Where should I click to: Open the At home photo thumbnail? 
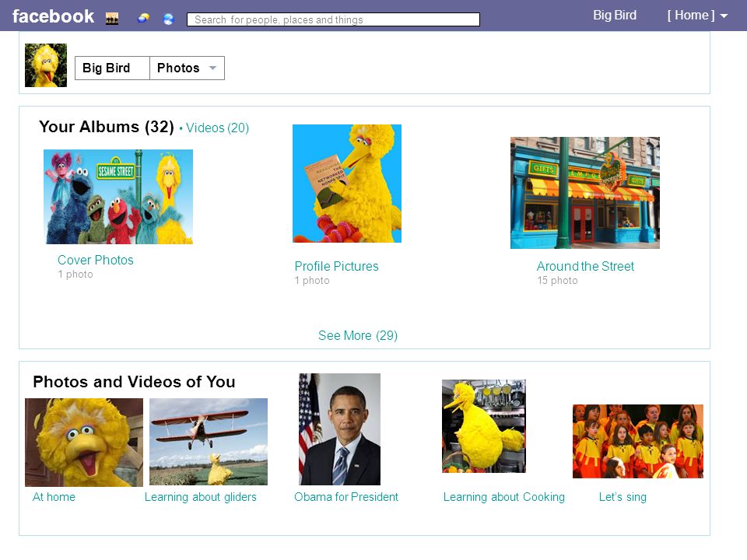click(84, 443)
